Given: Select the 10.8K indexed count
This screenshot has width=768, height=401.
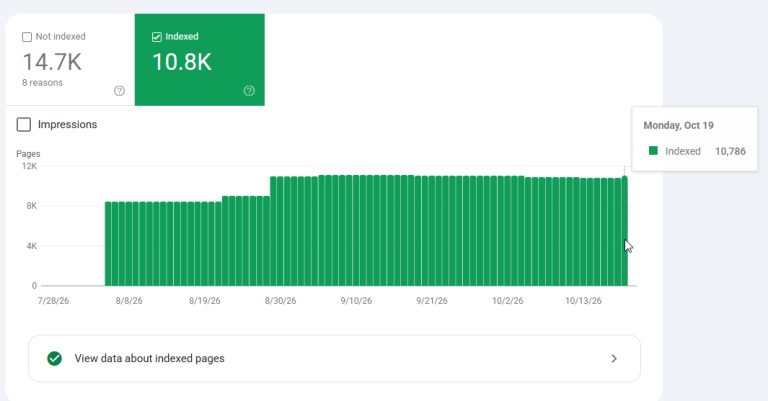Looking at the screenshot, I should click(182, 62).
